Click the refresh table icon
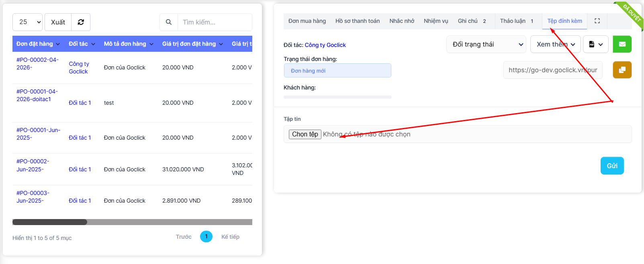644x264 pixels. click(81, 22)
